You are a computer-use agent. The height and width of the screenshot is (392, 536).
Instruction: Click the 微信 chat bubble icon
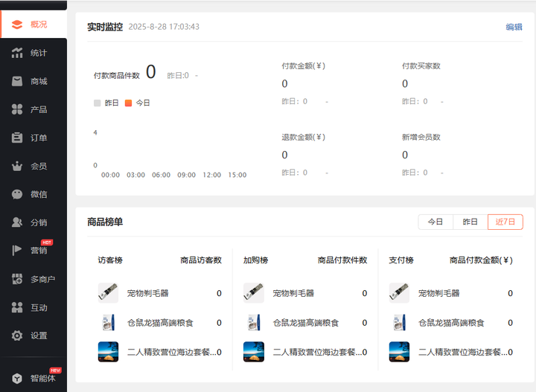17,194
